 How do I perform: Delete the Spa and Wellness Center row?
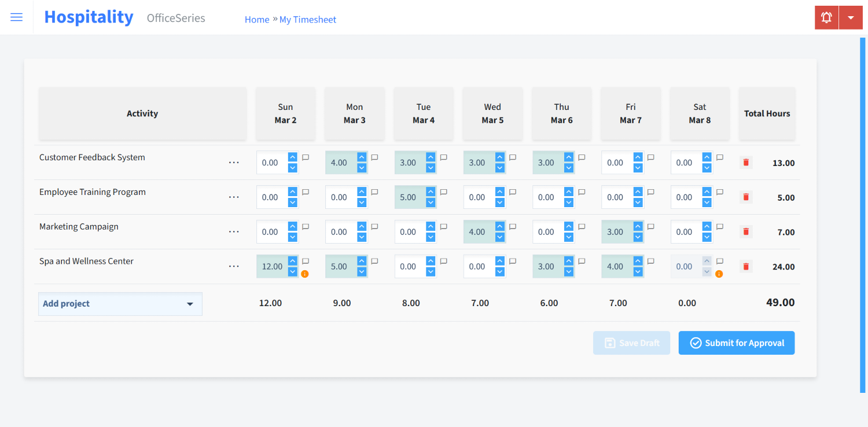pyautogui.click(x=745, y=266)
